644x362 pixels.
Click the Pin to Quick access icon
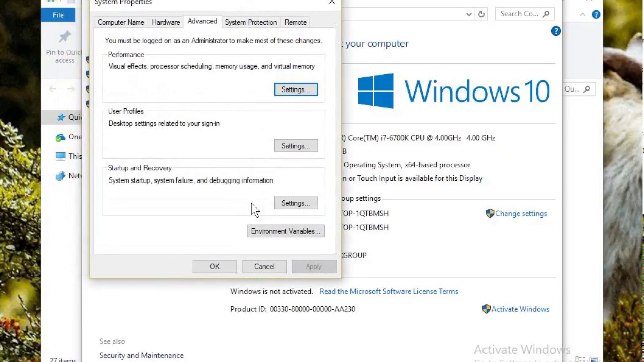pyautogui.click(x=65, y=37)
